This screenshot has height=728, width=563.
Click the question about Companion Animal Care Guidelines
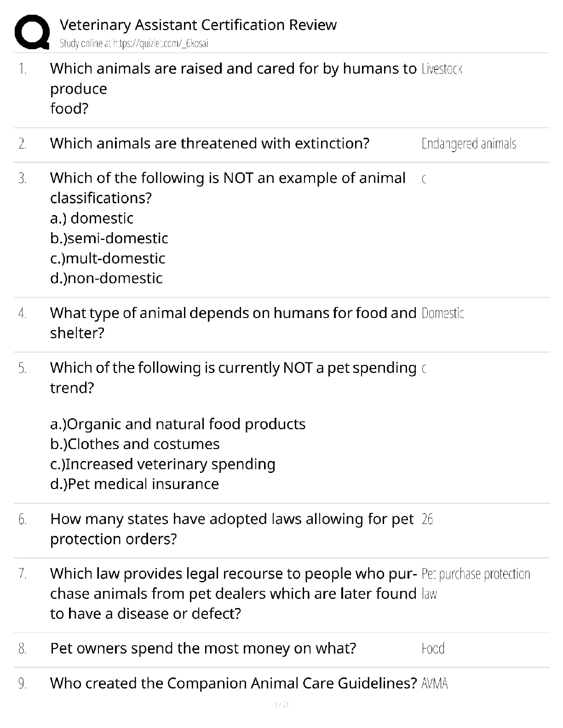(x=233, y=683)
